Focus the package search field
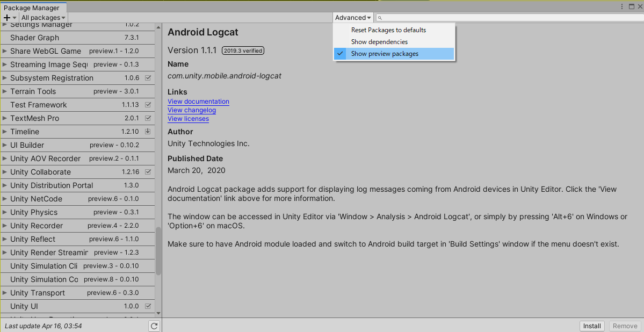The width and height of the screenshot is (644, 332). [509, 18]
